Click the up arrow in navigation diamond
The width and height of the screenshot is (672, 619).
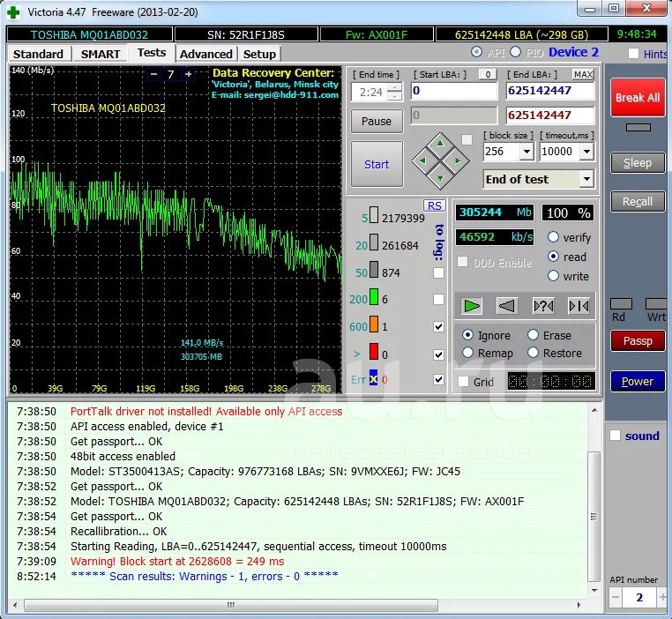pos(440,144)
